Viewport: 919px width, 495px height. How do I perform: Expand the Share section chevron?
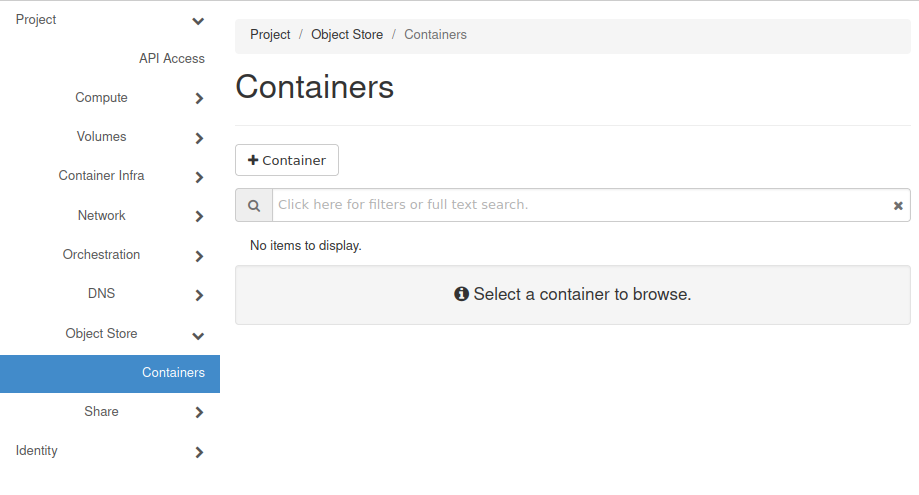pyautogui.click(x=199, y=412)
